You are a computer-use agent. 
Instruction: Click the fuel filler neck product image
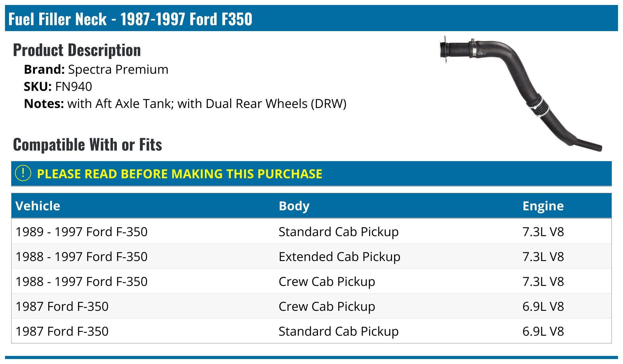tap(520, 93)
